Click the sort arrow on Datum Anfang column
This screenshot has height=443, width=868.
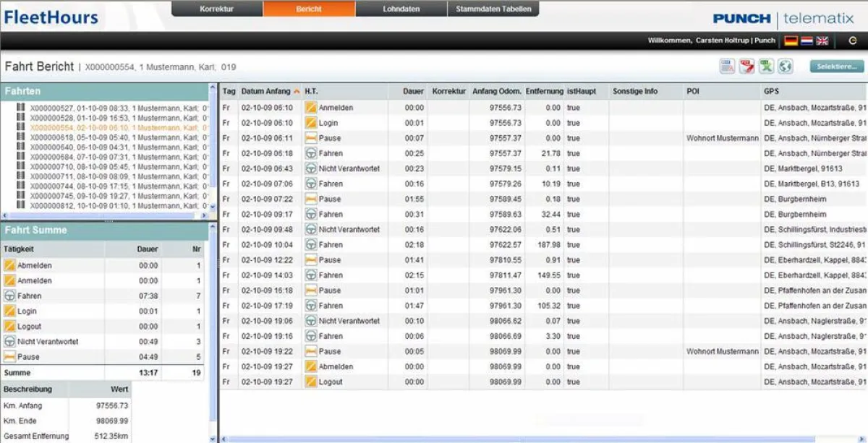point(298,92)
